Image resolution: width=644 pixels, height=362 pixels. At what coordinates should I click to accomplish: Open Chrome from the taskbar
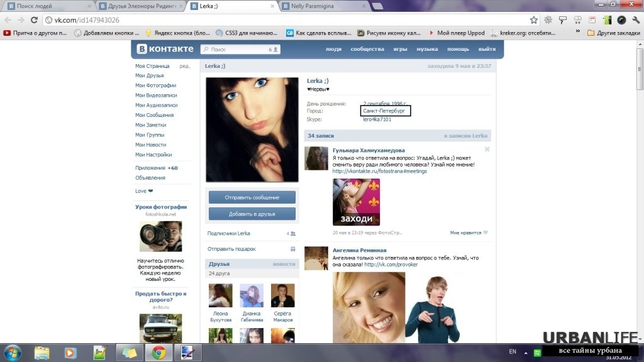(158, 353)
